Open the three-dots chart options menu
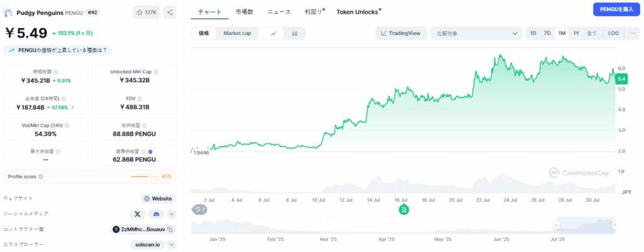 (x=631, y=33)
